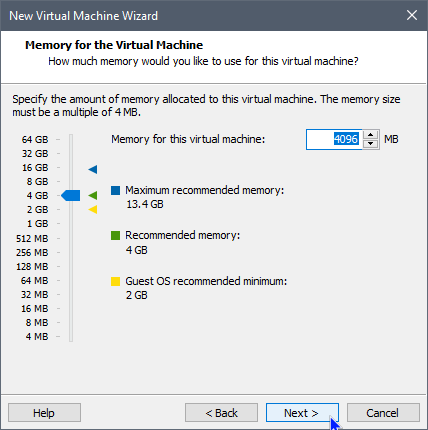Cancel the New Virtual Machine Wizard

coord(383,413)
